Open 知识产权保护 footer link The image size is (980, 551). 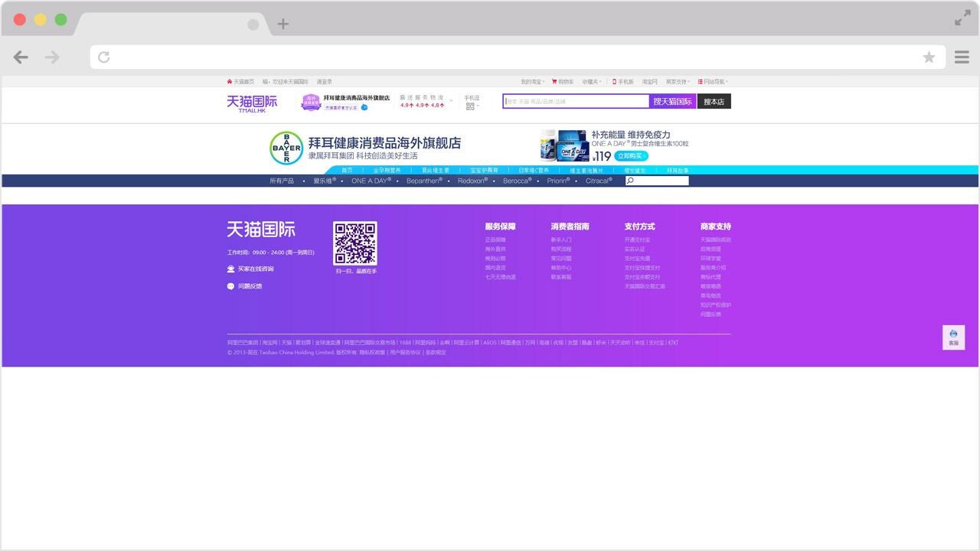[716, 305]
